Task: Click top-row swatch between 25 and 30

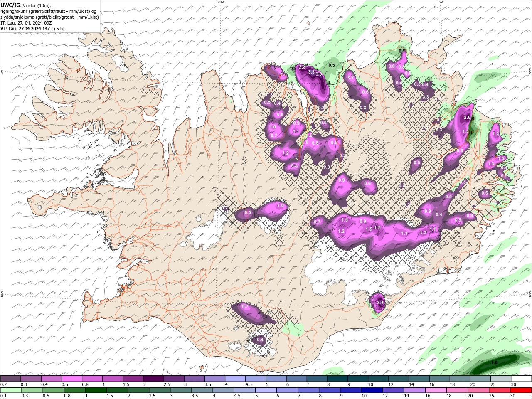Action: pos(501,379)
